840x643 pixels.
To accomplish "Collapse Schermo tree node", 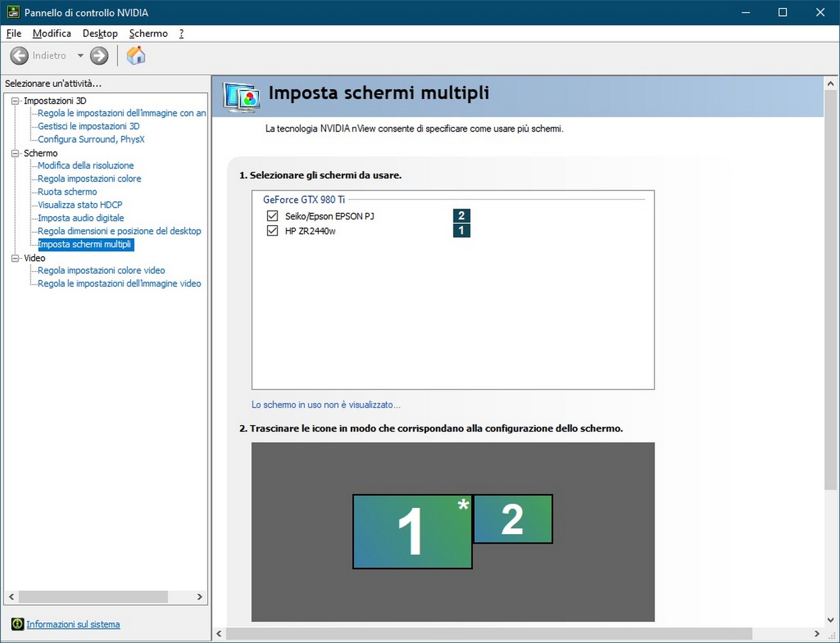I will pos(15,153).
